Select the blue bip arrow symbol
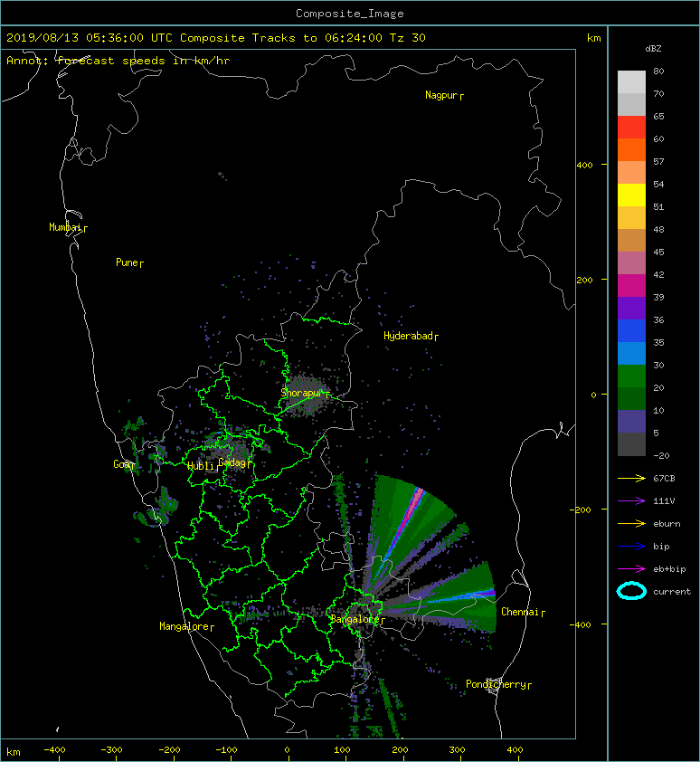The height and width of the screenshot is (762, 700). pos(631,547)
